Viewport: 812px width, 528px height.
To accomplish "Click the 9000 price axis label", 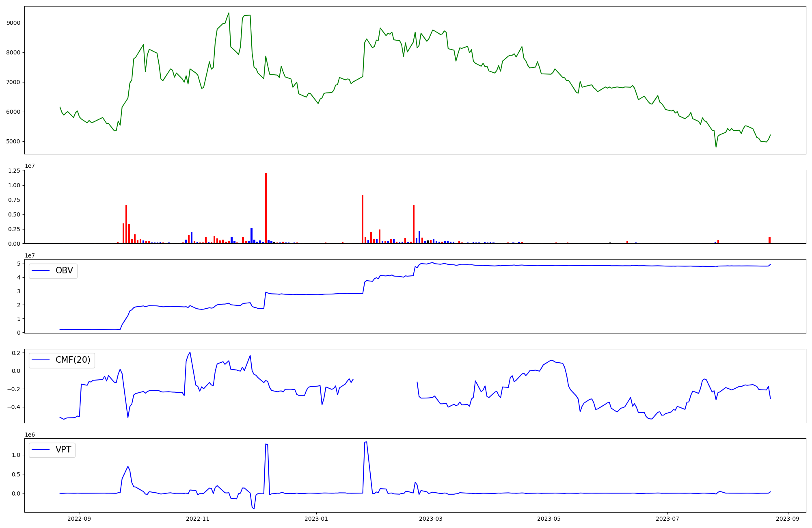I will tap(13, 23).
